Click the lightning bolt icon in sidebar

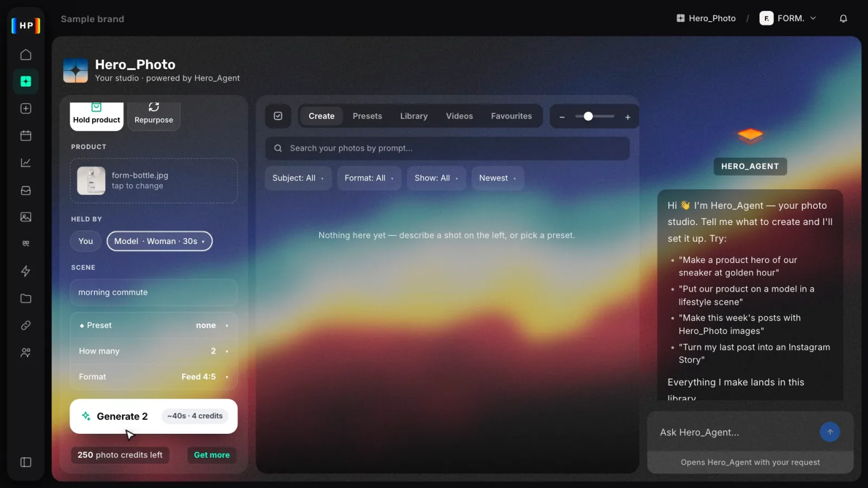coord(25,271)
